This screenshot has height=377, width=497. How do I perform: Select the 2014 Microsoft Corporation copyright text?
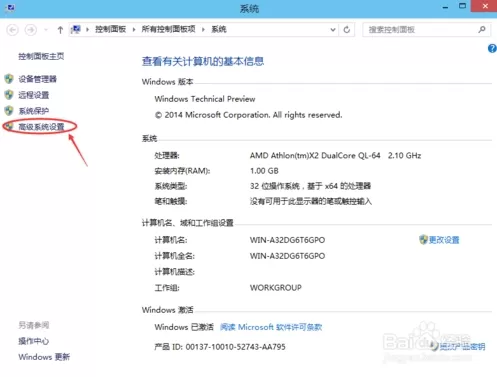(x=248, y=115)
